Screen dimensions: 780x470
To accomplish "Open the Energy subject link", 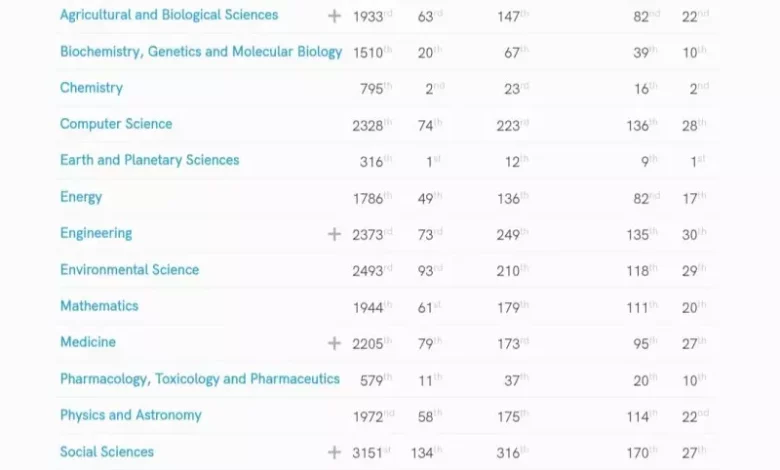I will [x=81, y=197].
